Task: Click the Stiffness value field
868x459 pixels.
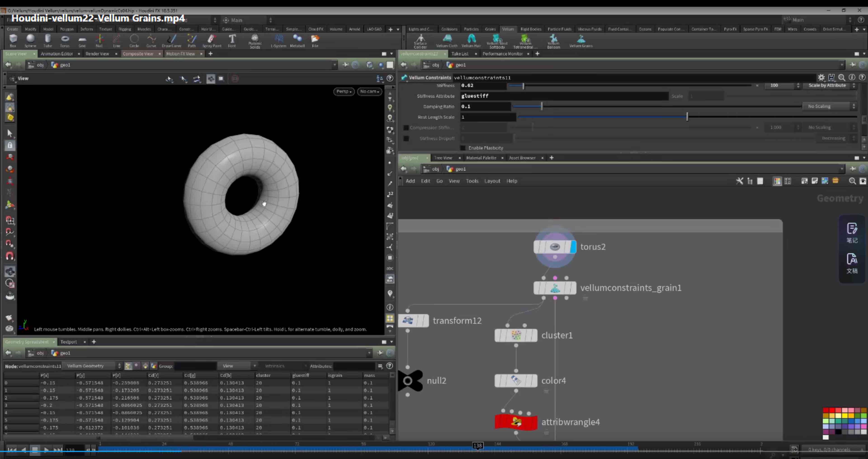Action: tap(483, 86)
